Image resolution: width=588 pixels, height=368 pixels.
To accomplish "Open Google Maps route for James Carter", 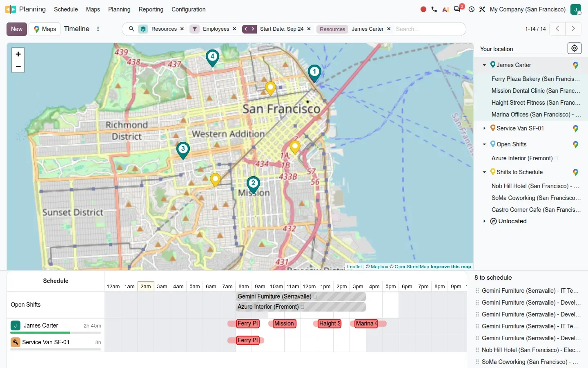I will (575, 65).
